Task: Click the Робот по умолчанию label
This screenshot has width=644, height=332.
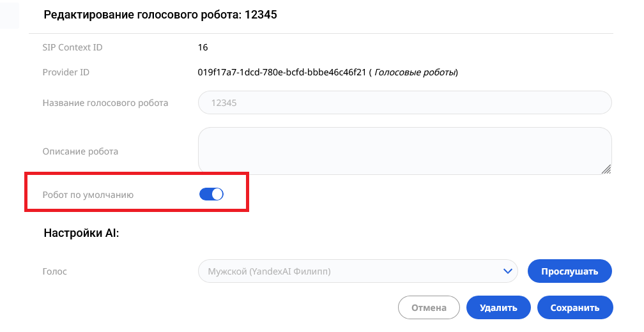Action: pos(88,195)
